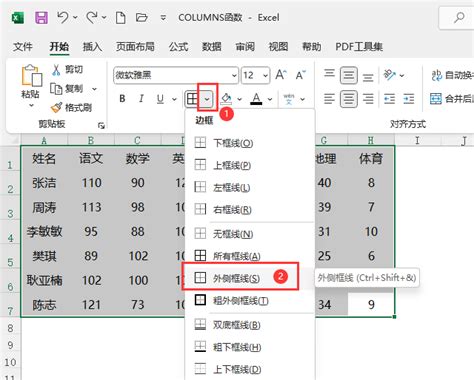
Task: Expand the fill color options arrow
Action: (x=239, y=99)
